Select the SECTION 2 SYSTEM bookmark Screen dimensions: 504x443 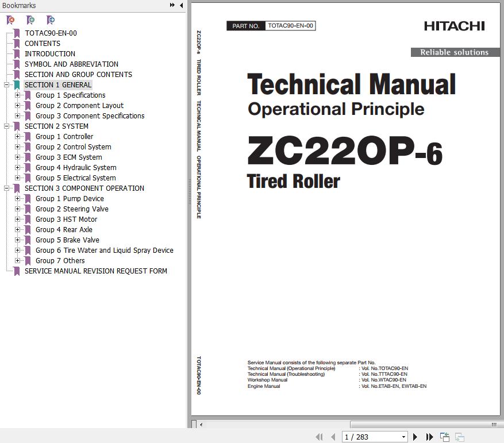56,126
